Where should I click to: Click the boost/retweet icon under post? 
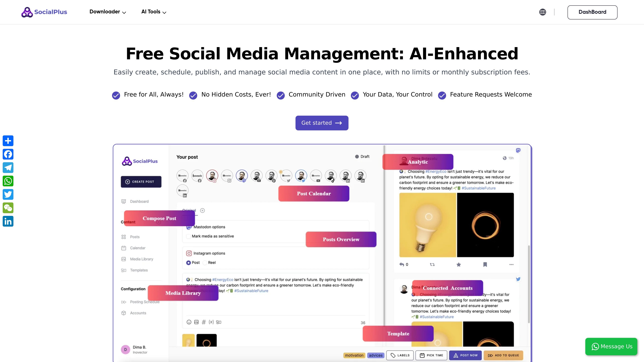432,264
